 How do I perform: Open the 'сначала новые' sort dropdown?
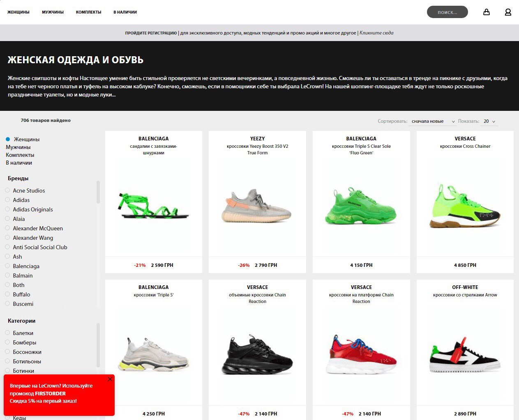(x=433, y=122)
